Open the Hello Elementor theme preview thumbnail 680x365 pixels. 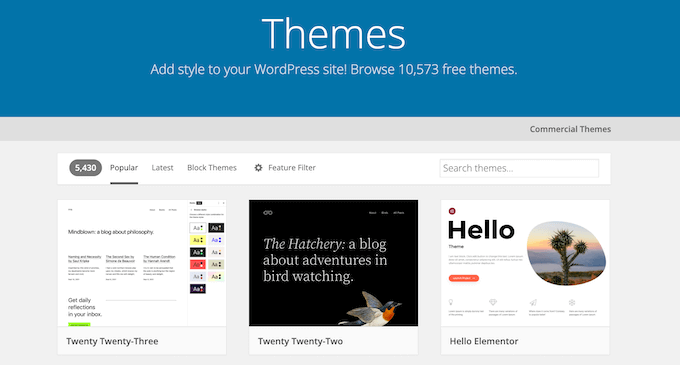coord(525,263)
